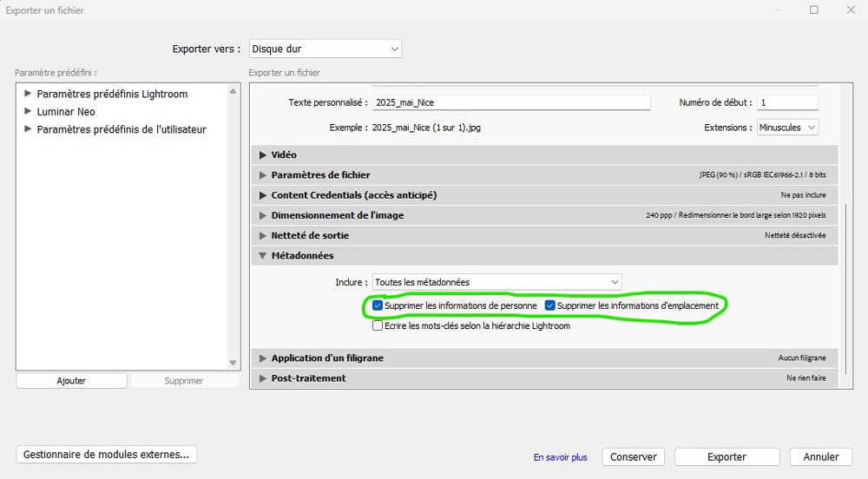Uncheck Supprimer les informations de personne
868x479 pixels.
[x=378, y=305]
